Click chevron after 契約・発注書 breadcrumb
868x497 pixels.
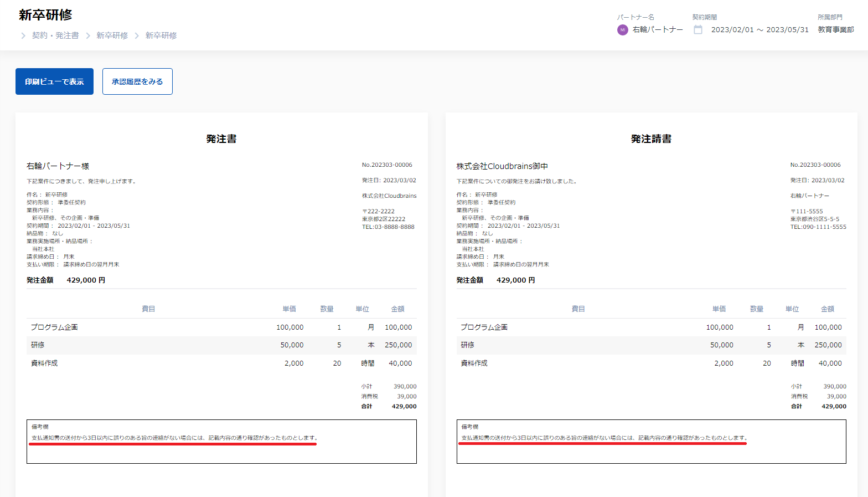[x=88, y=35]
